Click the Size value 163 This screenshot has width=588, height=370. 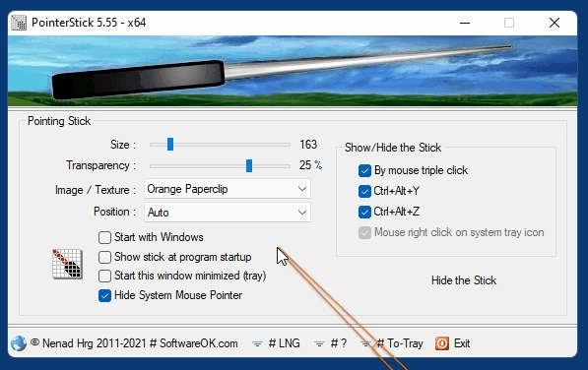(x=308, y=145)
